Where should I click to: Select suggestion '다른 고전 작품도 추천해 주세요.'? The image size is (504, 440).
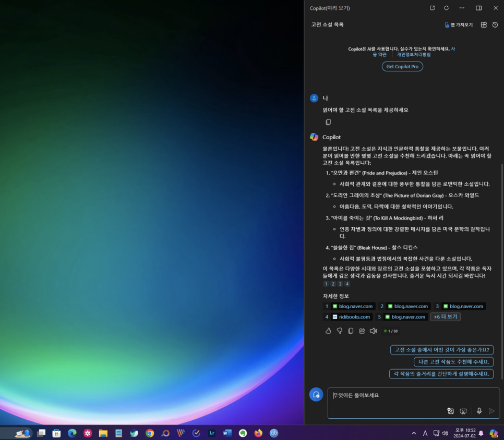[453, 362]
